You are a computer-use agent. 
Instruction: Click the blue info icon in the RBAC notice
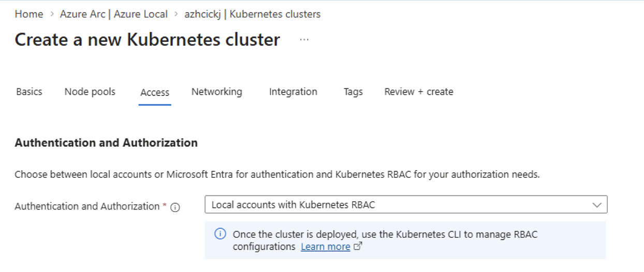[220, 234]
